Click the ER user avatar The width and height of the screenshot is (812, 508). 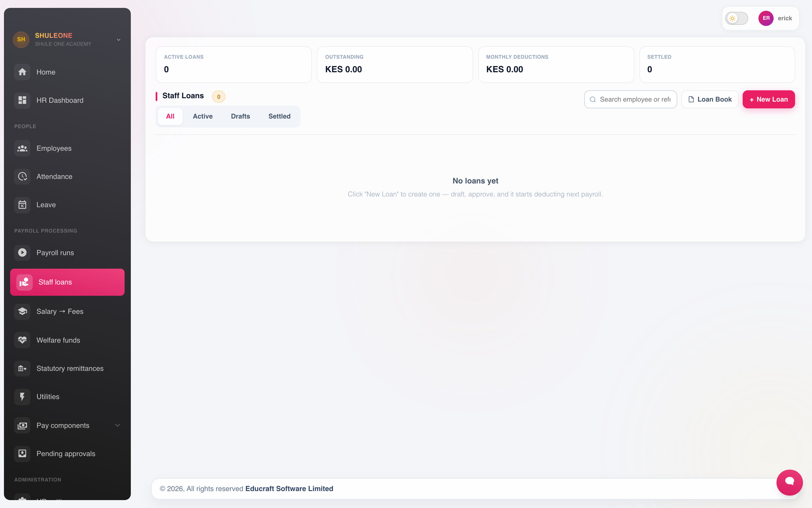coord(766,18)
